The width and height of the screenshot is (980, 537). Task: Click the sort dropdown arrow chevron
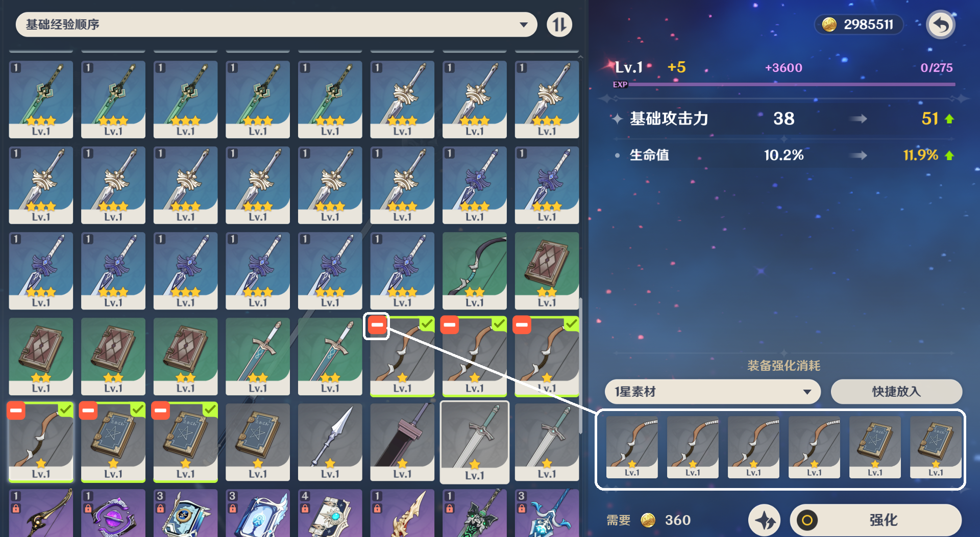point(523,24)
